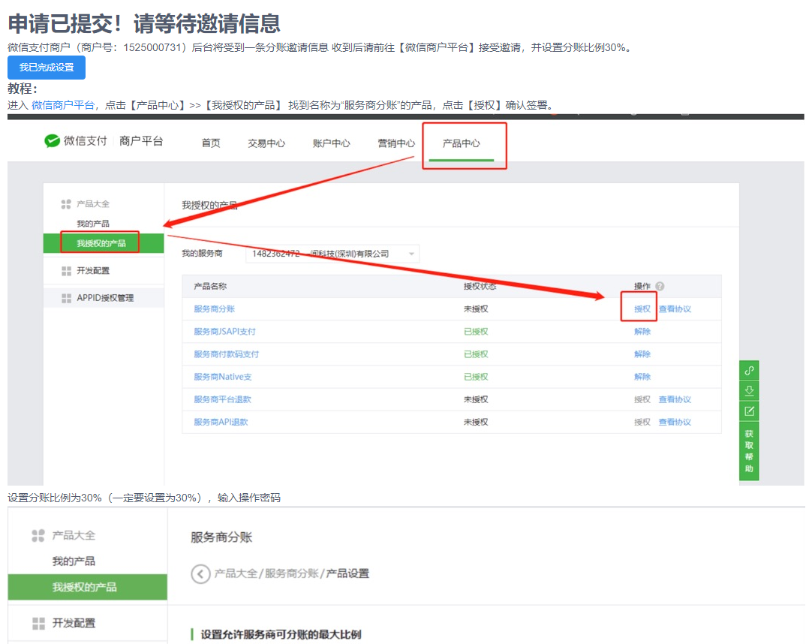Screen dimensions: 812x644
Task: Click the 申请已提交！请等待邀请信息 heading
Action: (144, 24)
